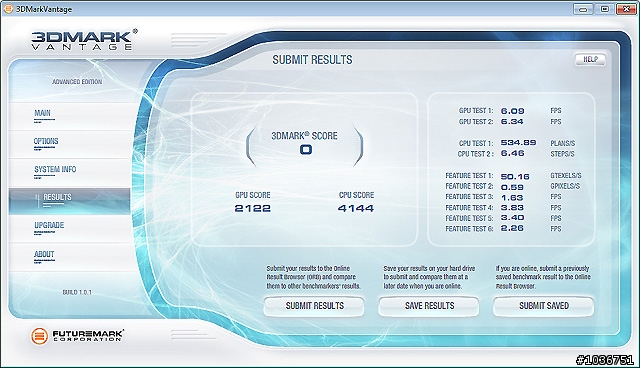This screenshot has height=368, width=640.
Task: Click the PLANS/S unit label
Action: (x=562, y=143)
